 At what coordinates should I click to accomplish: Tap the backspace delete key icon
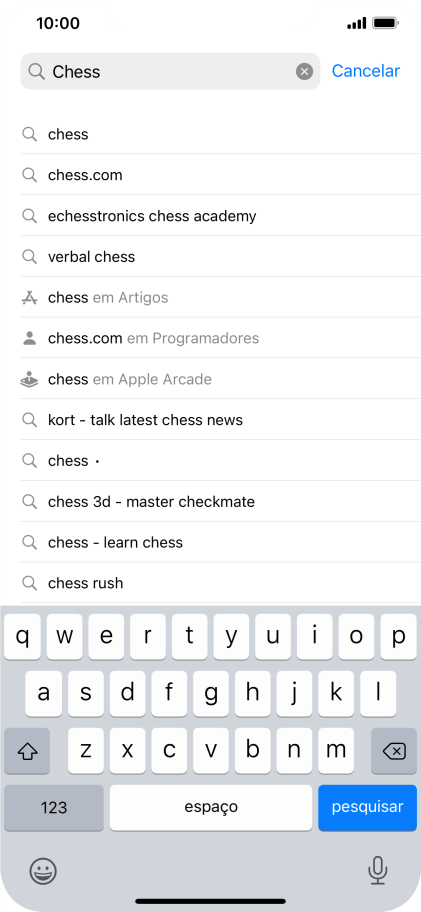tap(394, 751)
